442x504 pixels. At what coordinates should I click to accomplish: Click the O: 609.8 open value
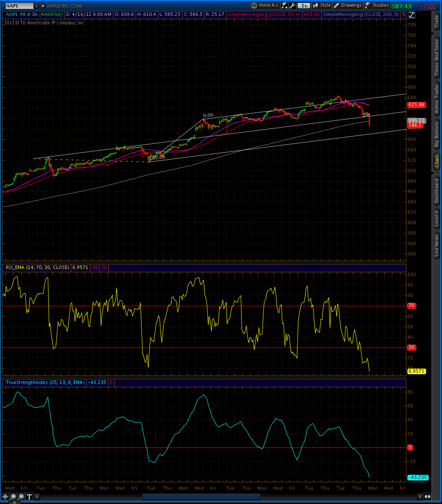coord(124,14)
